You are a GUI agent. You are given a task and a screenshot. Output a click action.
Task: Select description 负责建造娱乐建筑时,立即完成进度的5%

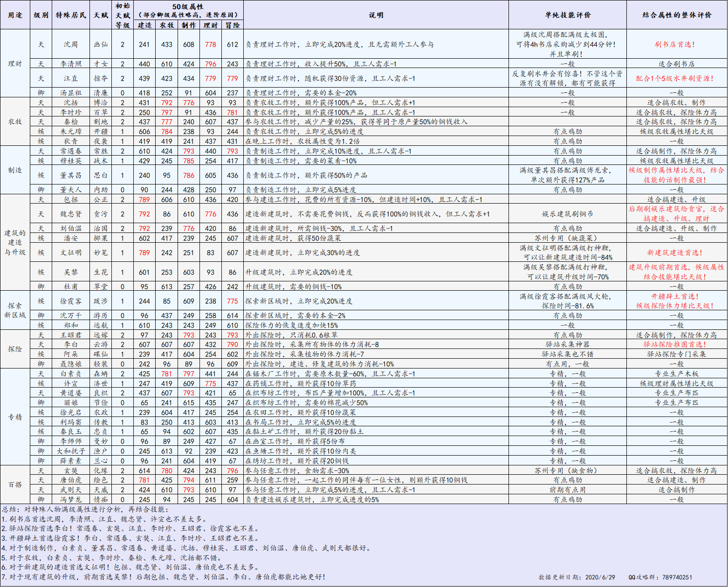312,499
